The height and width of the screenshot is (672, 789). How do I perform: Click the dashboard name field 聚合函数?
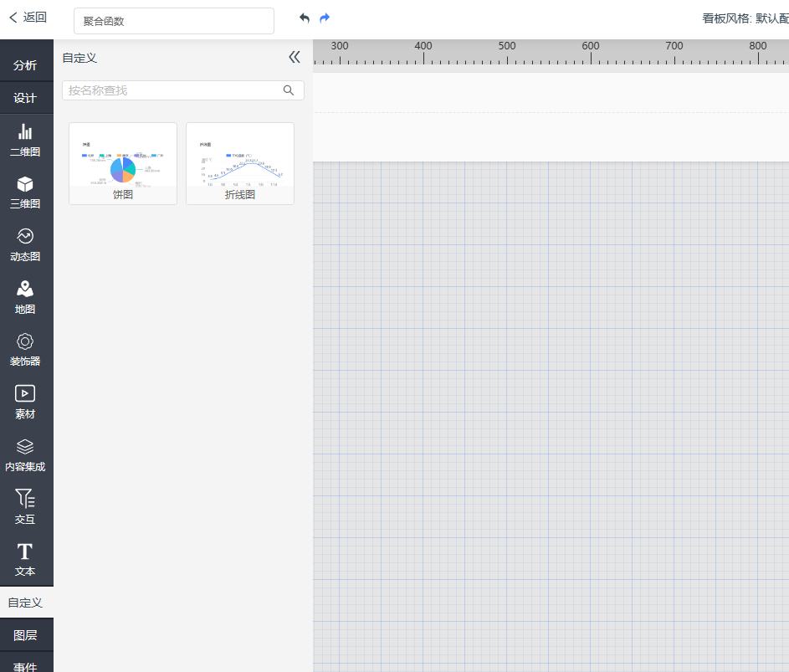click(174, 21)
